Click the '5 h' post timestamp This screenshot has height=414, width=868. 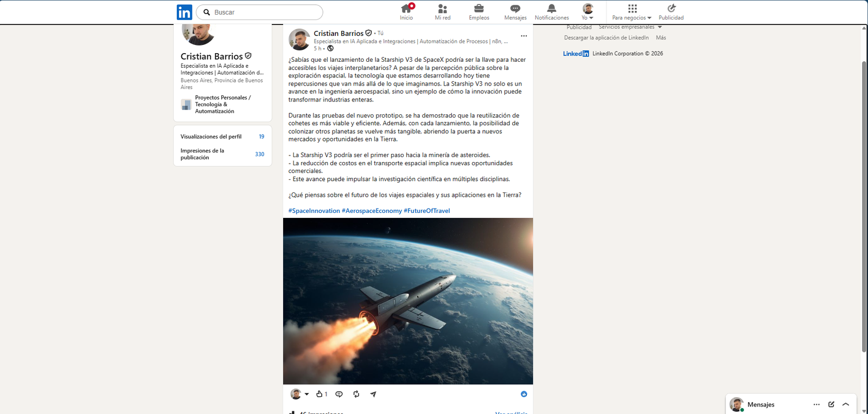317,48
